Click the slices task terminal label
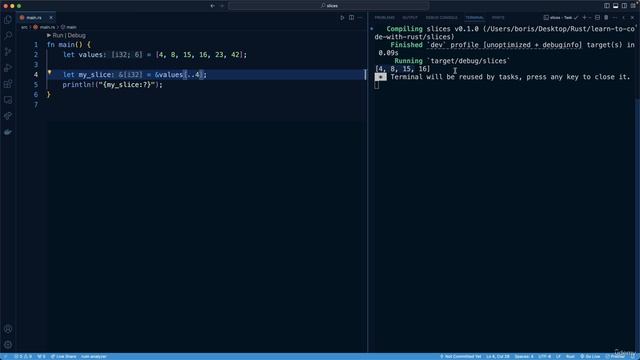This screenshot has height=360, width=640. tap(561, 18)
